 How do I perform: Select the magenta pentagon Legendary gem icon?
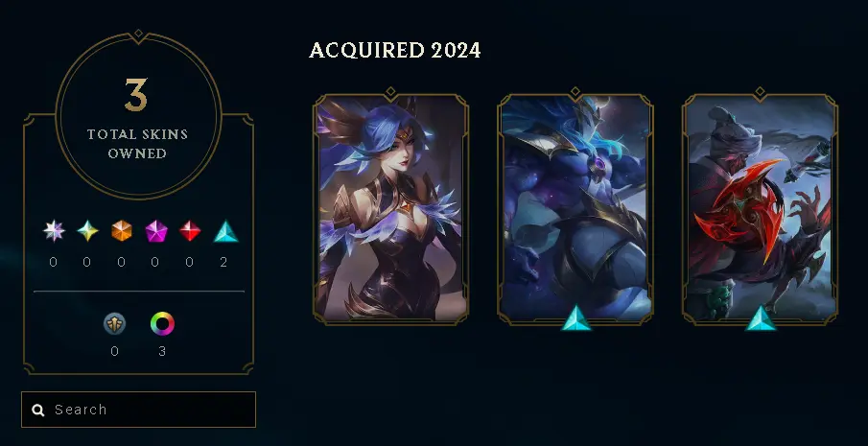click(156, 231)
